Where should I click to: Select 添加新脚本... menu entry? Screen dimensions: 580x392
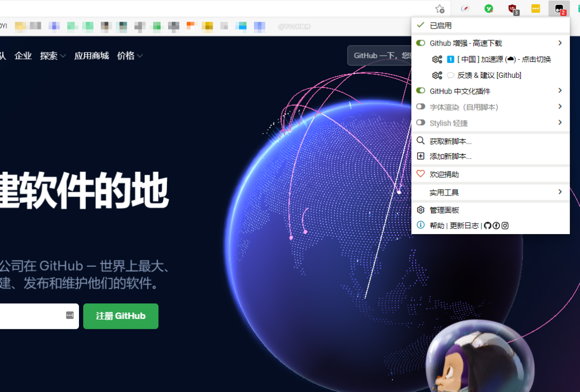[490, 156]
